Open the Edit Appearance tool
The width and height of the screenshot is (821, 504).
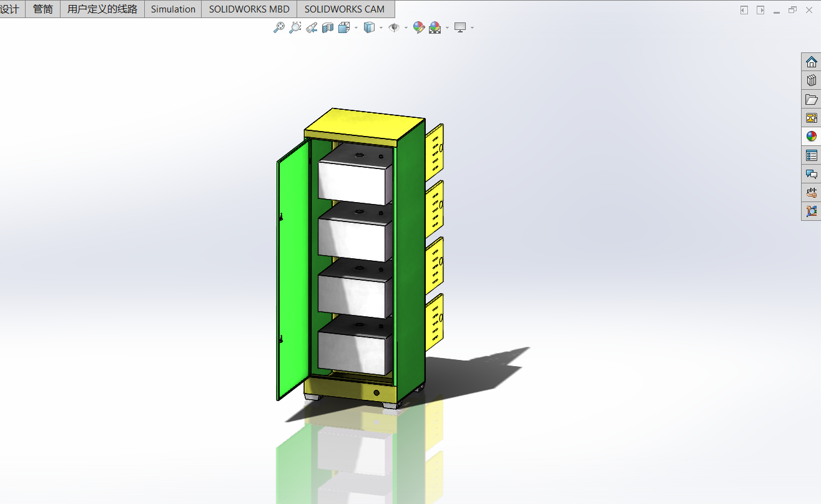tap(419, 27)
